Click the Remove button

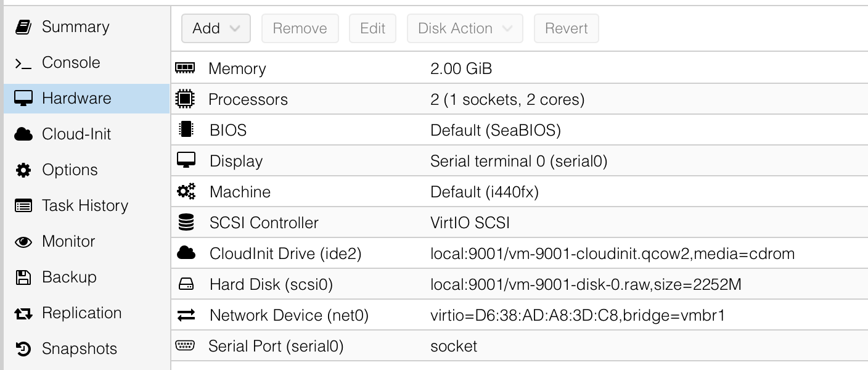[300, 28]
